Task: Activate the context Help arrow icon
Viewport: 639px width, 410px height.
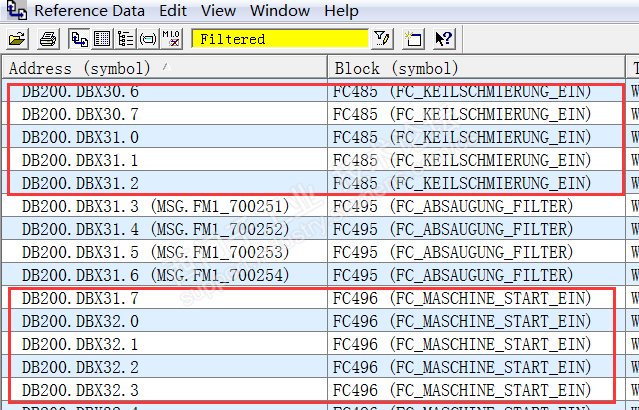Action: (443, 39)
